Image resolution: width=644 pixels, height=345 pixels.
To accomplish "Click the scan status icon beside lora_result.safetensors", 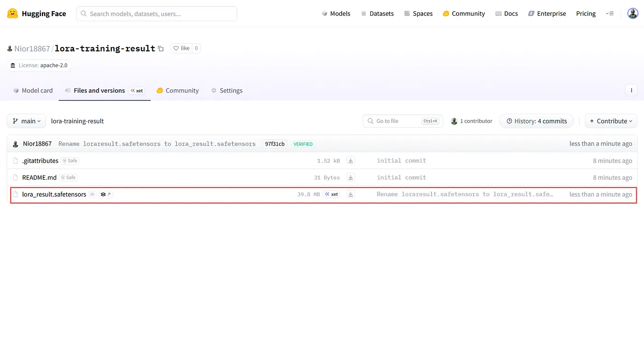I will click(x=92, y=194).
